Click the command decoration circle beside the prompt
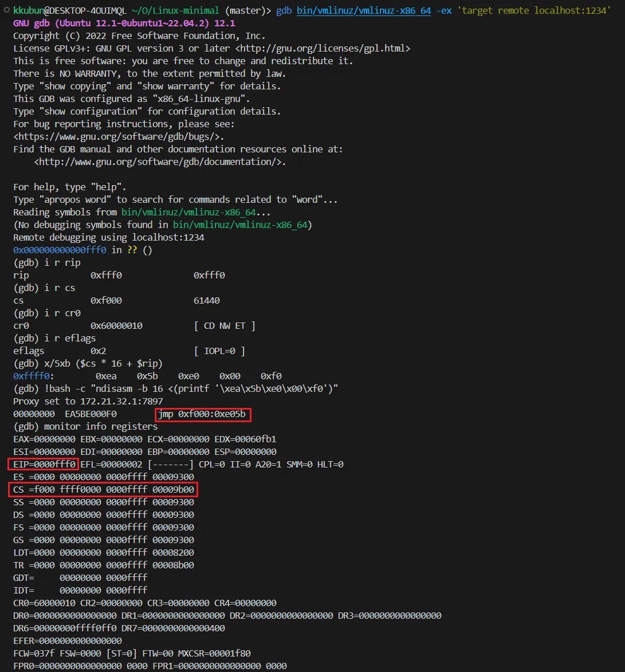This screenshot has height=672, width=625. (x=6, y=10)
